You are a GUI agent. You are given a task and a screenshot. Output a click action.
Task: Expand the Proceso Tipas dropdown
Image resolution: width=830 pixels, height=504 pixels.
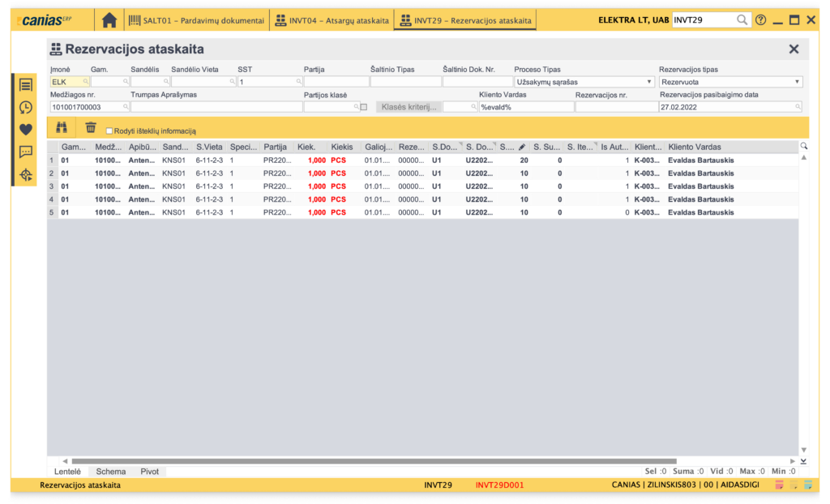click(x=649, y=82)
